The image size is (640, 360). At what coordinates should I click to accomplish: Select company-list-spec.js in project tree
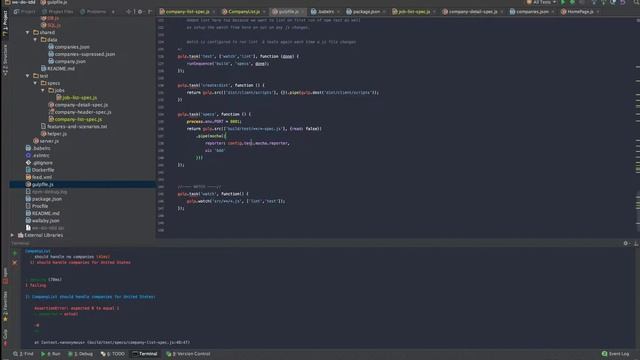pyautogui.click(x=75, y=120)
